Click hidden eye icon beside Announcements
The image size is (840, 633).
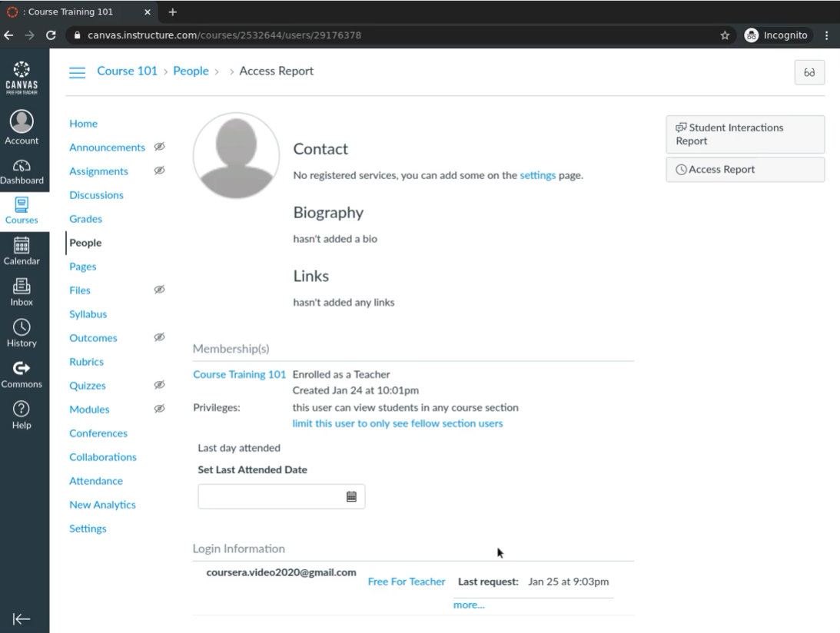coord(159,147)
